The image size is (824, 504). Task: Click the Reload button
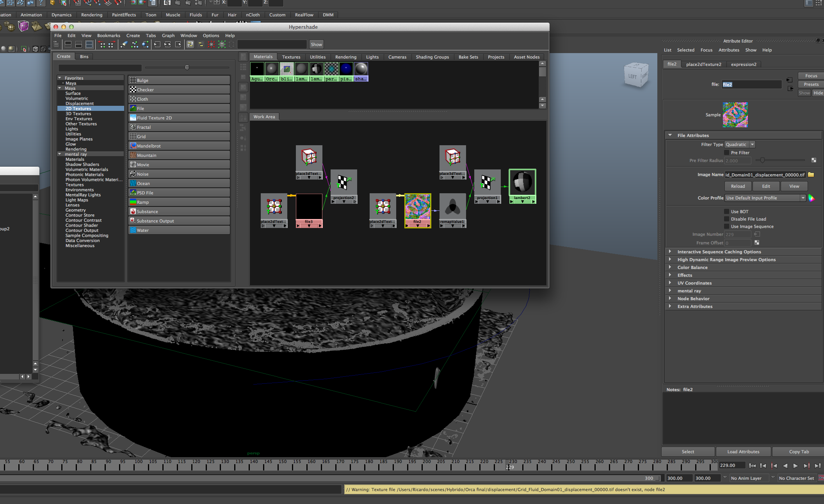click(x=738, y=186)
